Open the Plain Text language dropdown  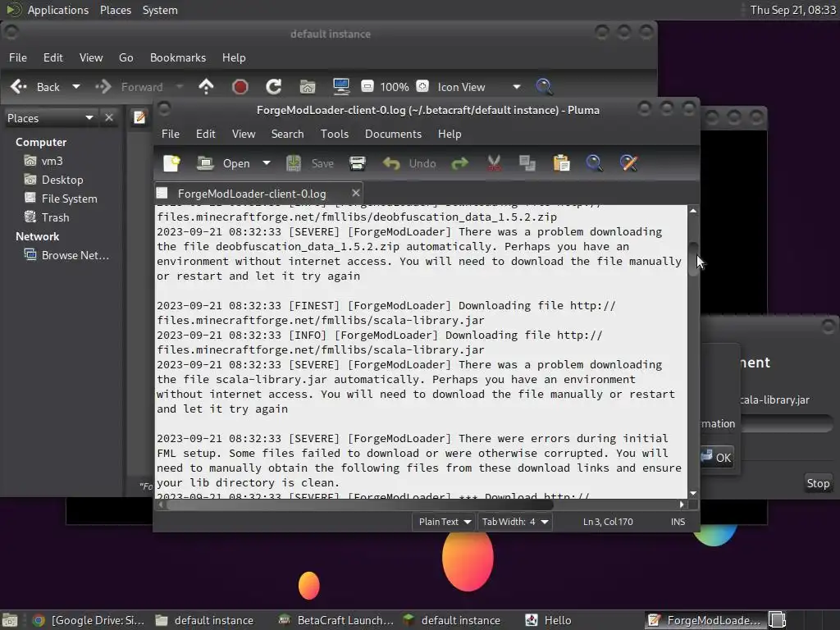point(444,522)
